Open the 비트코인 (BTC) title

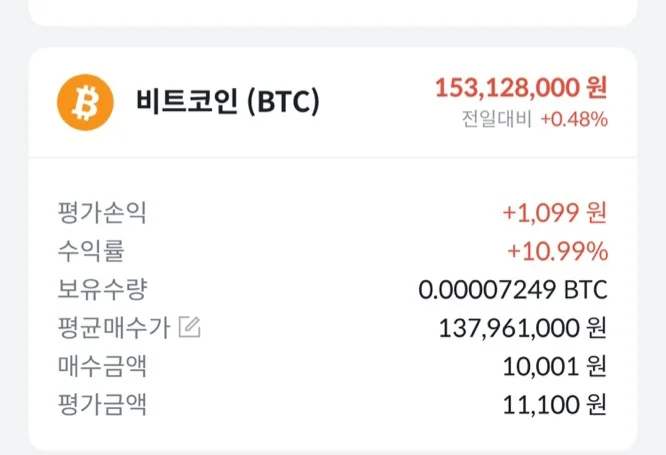coord(227,101)
